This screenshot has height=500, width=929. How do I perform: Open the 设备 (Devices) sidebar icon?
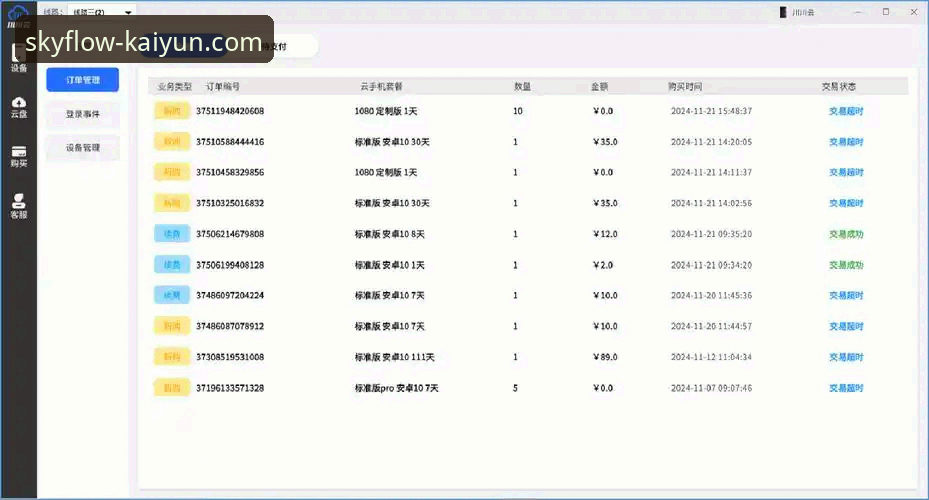pos(19,59)
